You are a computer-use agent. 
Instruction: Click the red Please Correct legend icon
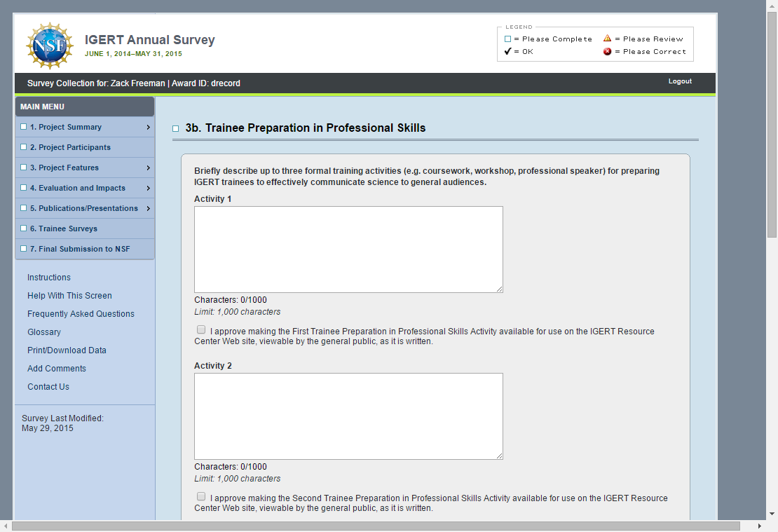[x=607, y=51]
